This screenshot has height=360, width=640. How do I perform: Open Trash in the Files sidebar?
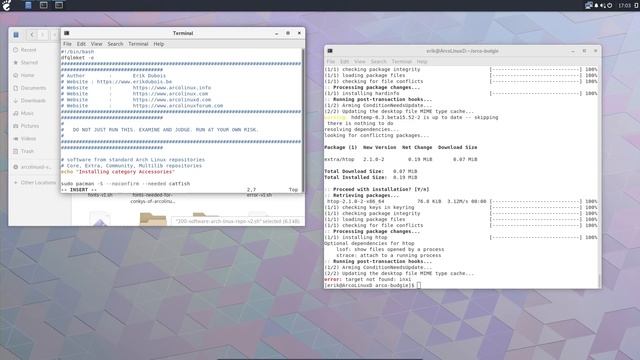pos(27,151)
